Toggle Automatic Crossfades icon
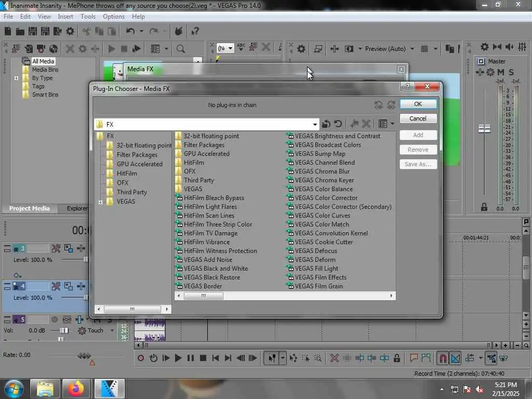532x399 pixels. (456, 358)
